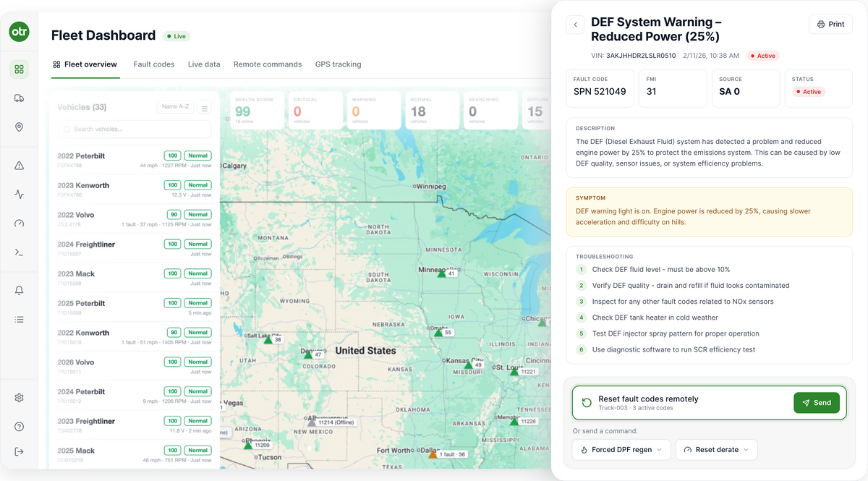Click the map marker labeled 55
This screenshot has width=868, height=481.
pos(438,333)
